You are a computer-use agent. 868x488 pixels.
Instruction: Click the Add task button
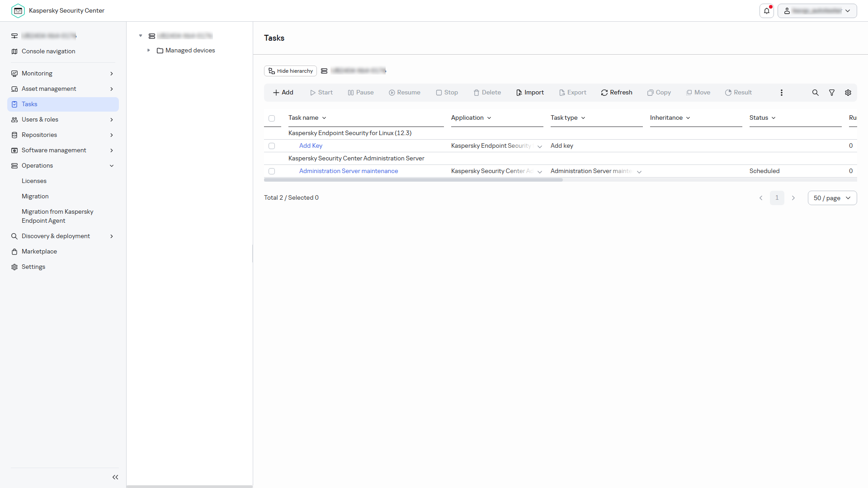[x=283, y=93]
